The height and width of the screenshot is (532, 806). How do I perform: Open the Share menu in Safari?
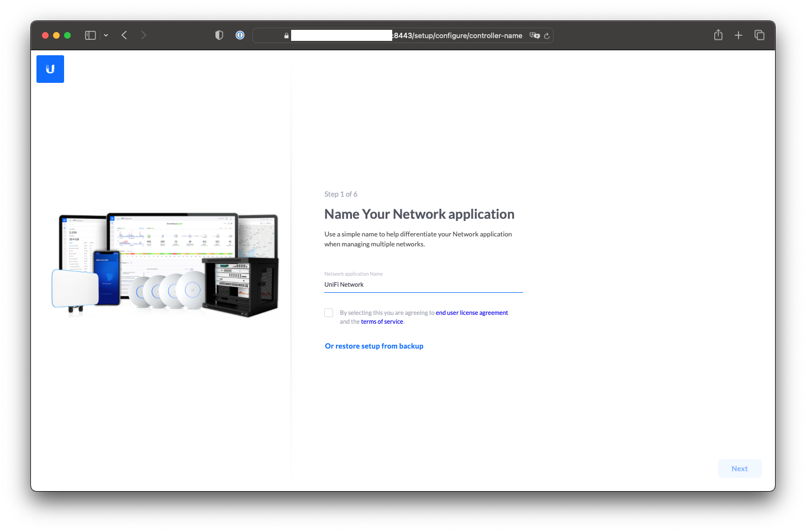pos(718,35)
